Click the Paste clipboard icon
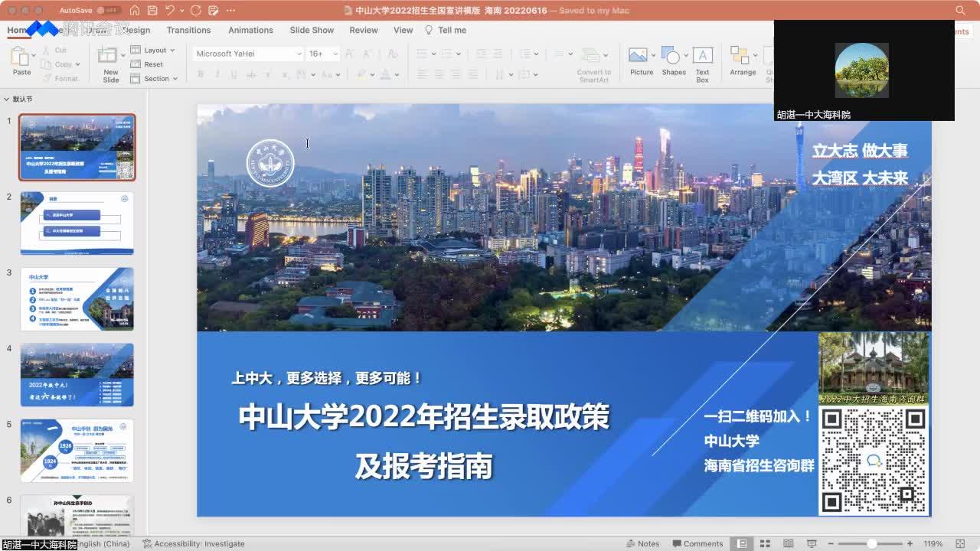The height and width of the screenshot is (551, 980). [20, 57]
